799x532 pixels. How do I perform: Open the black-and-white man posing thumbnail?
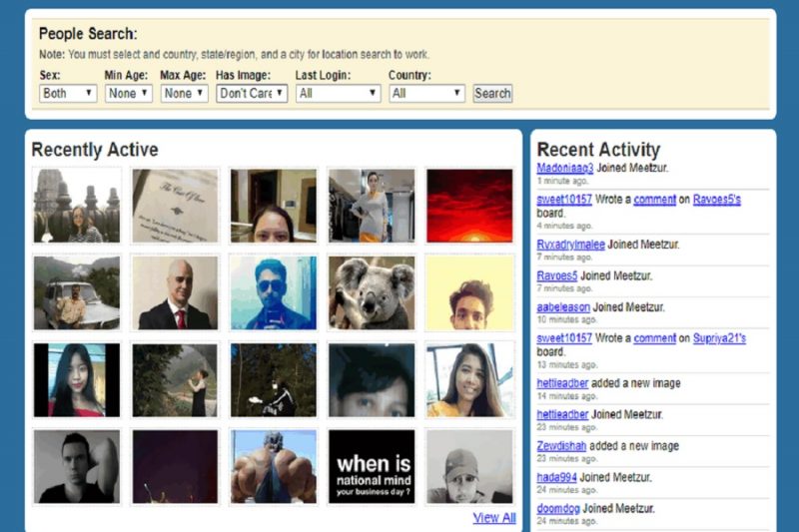coord(77,467)
